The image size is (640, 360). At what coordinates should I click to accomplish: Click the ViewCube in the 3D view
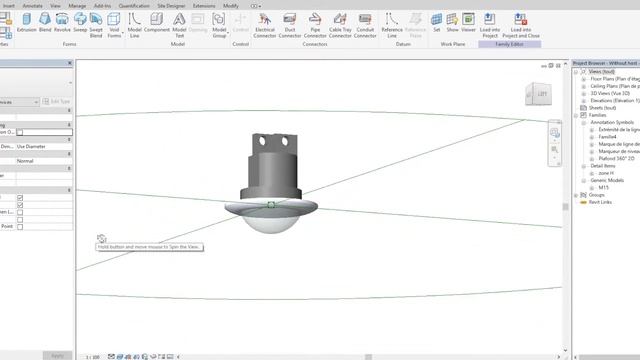click(538, 94)
